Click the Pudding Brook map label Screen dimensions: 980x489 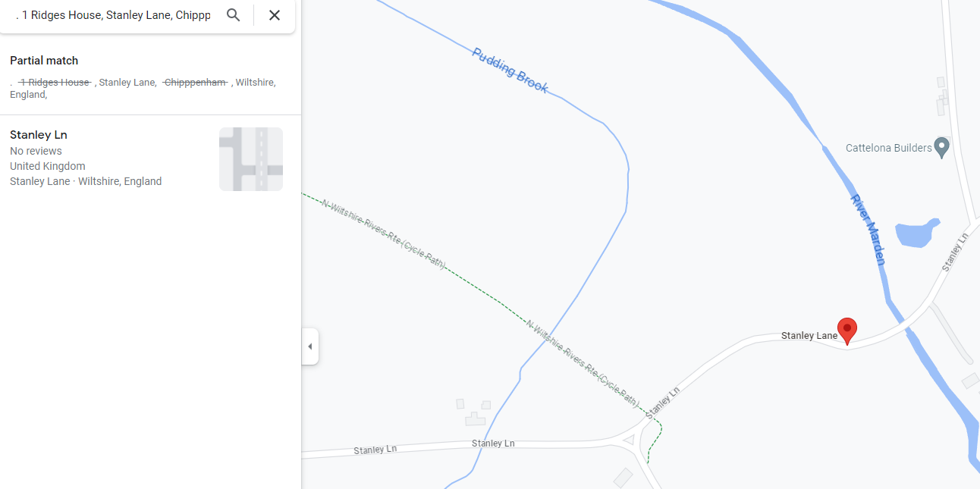click(510, 71)
